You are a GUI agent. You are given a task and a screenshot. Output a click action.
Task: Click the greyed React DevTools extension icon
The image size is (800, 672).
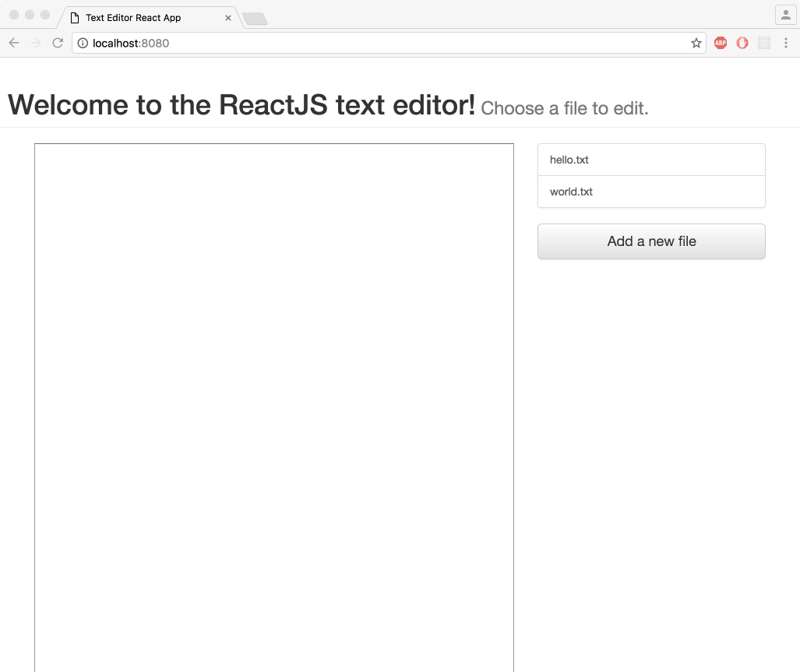point(763,44)
